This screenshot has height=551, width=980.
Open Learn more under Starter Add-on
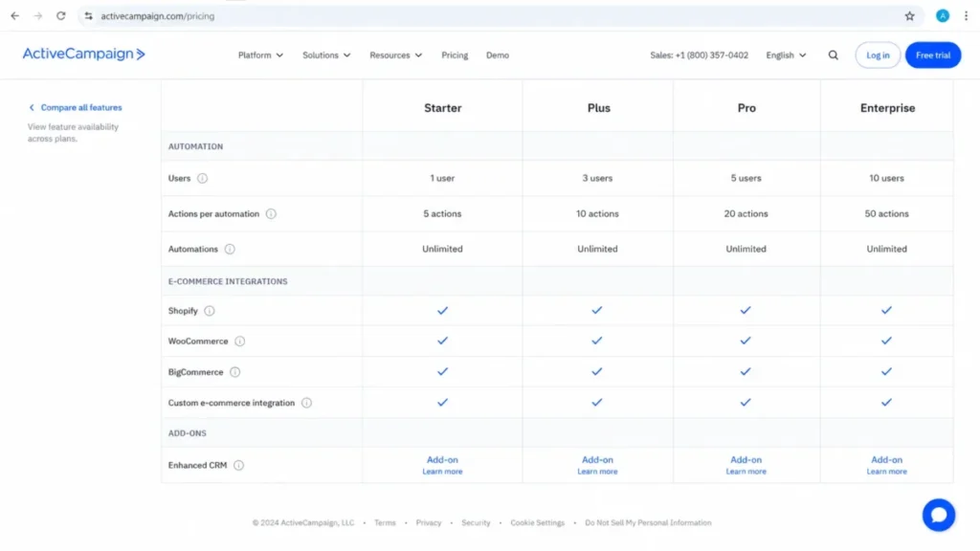pyautogui.click(x=442, y=472)
